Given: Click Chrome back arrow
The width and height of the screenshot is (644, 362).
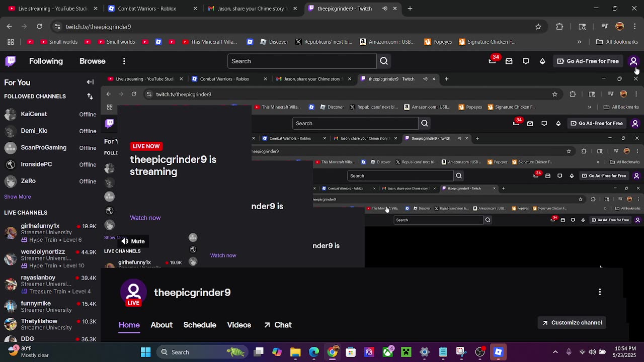Looking at the screenshot, I should coord(10,26).
